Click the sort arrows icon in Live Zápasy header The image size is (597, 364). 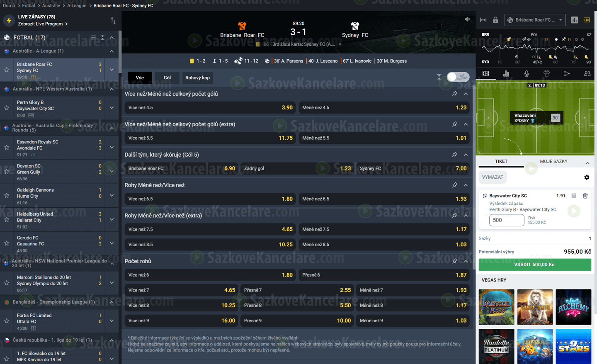pyautogui.click(x=113, y=20)
